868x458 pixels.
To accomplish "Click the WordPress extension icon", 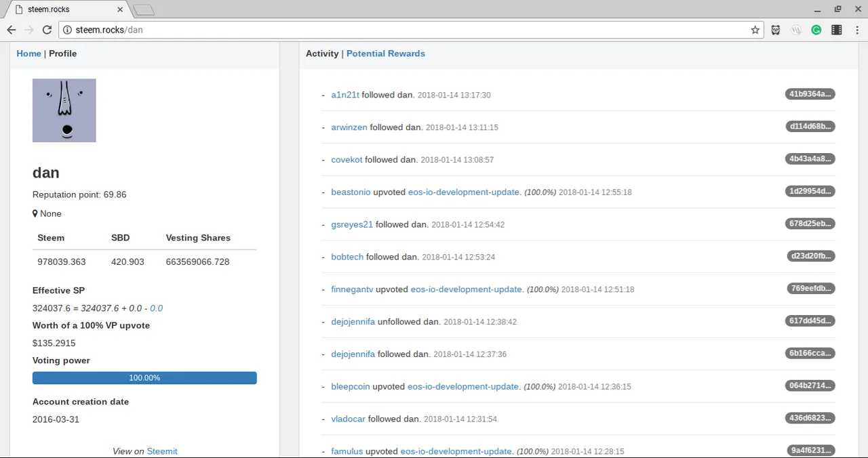I will pos(797,30).
